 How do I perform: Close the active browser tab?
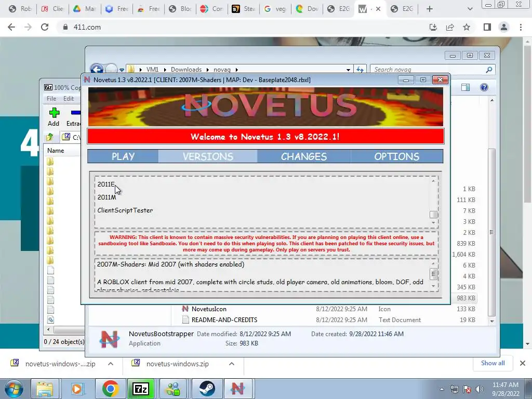point(378,9)
